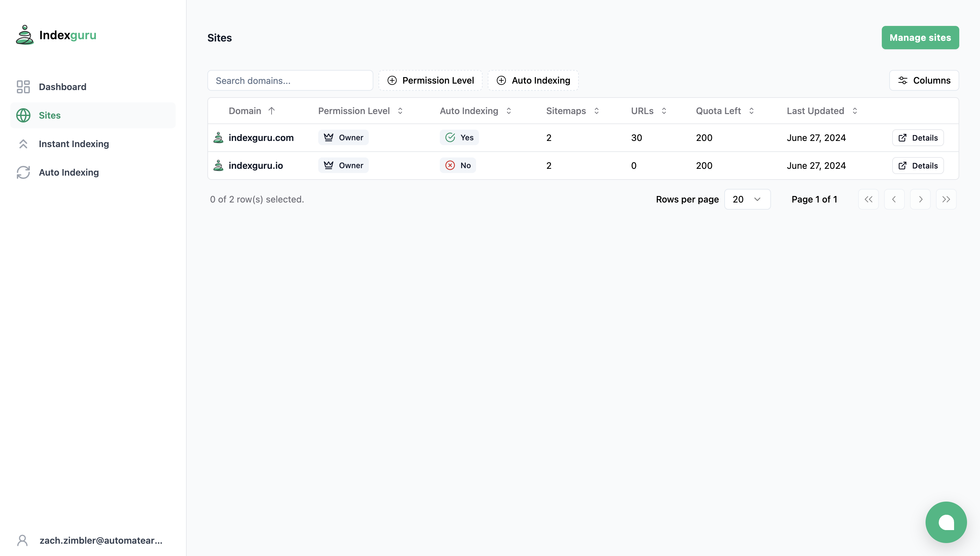Go to the next page arrow

tap(920, 199)
